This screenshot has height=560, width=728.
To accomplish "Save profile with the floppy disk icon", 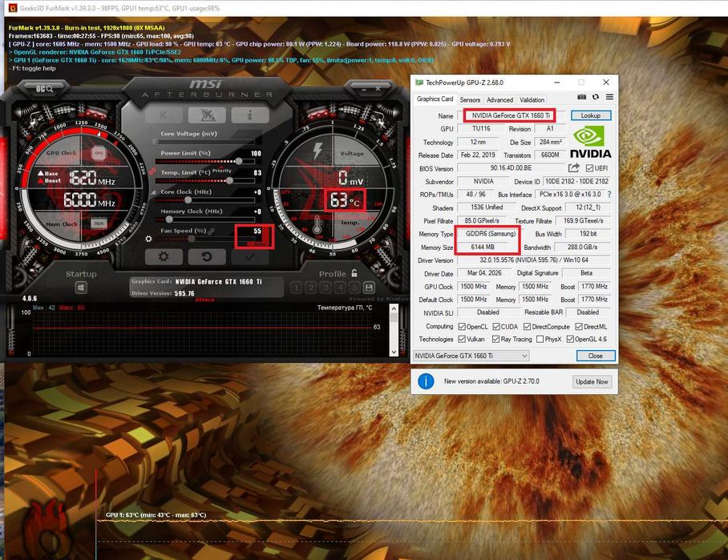I will click(369, 288).
